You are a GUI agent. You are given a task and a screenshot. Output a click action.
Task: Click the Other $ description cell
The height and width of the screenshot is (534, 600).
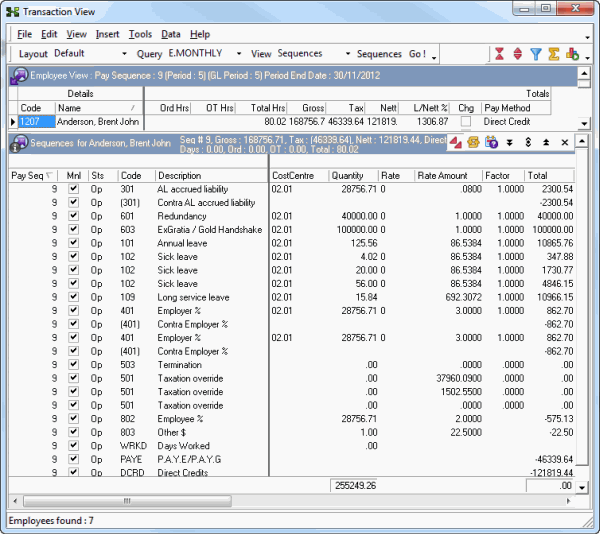172,432
